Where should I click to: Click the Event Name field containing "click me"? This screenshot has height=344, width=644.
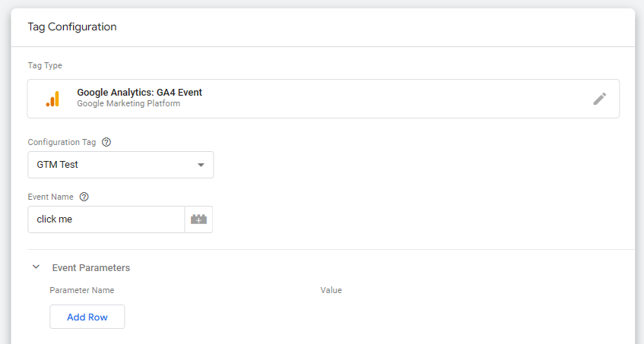click(106, 220)
